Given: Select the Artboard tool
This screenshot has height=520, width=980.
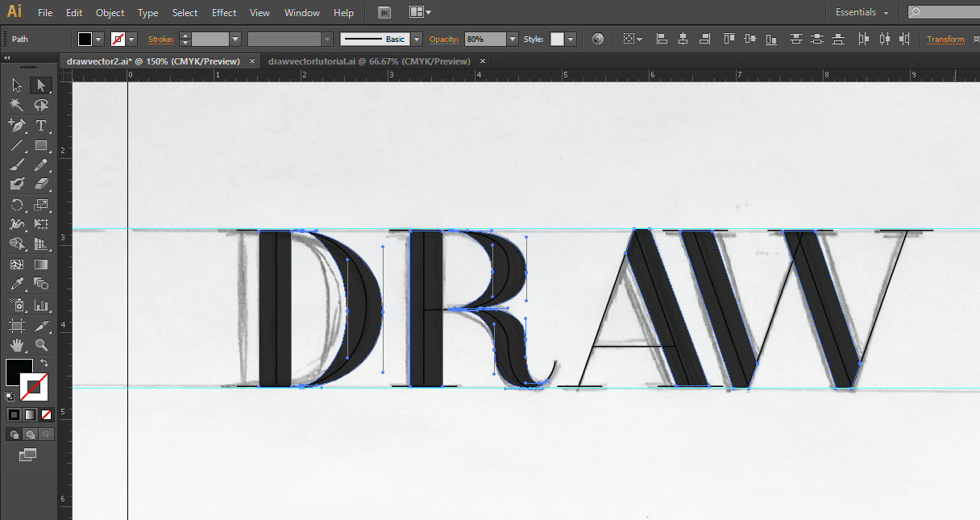Looking at the screenshot, I should tap(17, 325).
